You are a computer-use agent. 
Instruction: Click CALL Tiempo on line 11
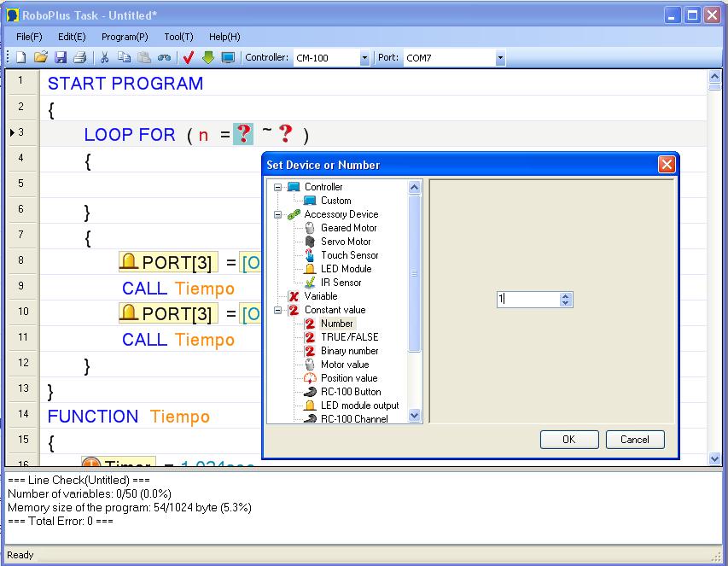click(x=178, y=340)
